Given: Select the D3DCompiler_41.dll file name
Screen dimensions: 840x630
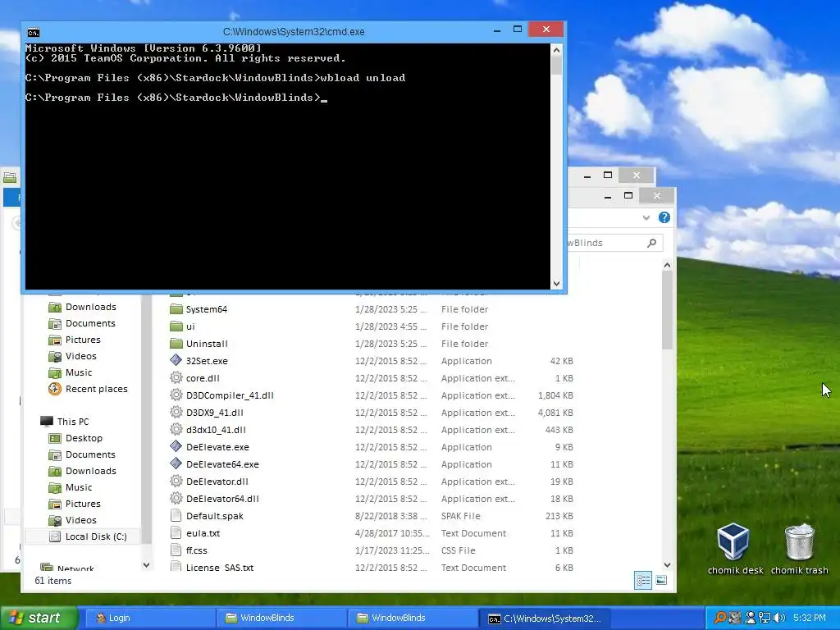Looking at the screenshot, I should (x=230, y=395).
